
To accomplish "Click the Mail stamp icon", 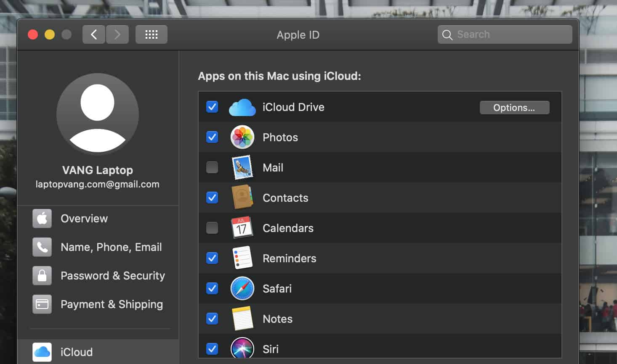I will [x=242, y=167].
